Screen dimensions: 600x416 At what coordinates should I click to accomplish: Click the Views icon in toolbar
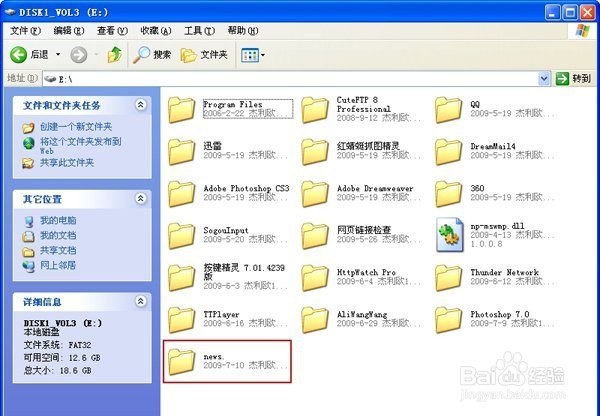250,55
